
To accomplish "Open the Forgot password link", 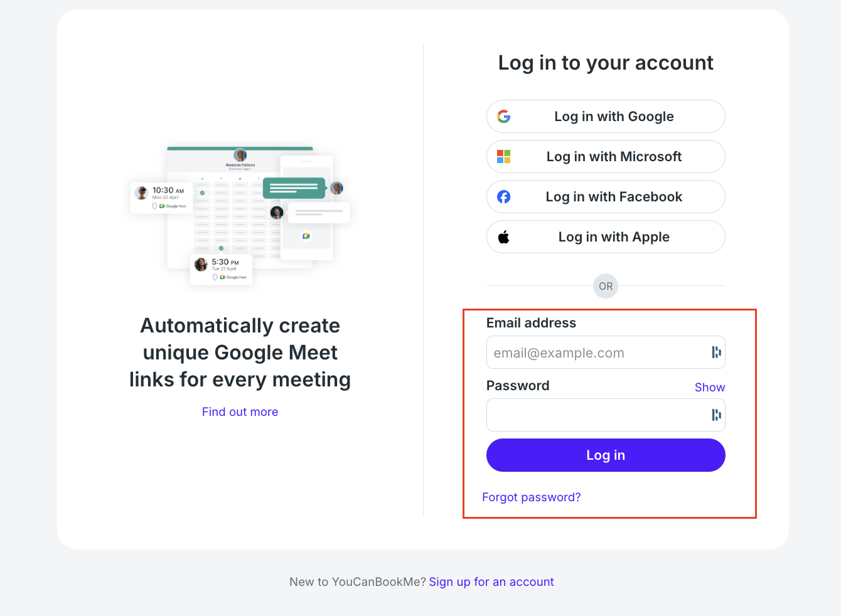I will point(531,497).
